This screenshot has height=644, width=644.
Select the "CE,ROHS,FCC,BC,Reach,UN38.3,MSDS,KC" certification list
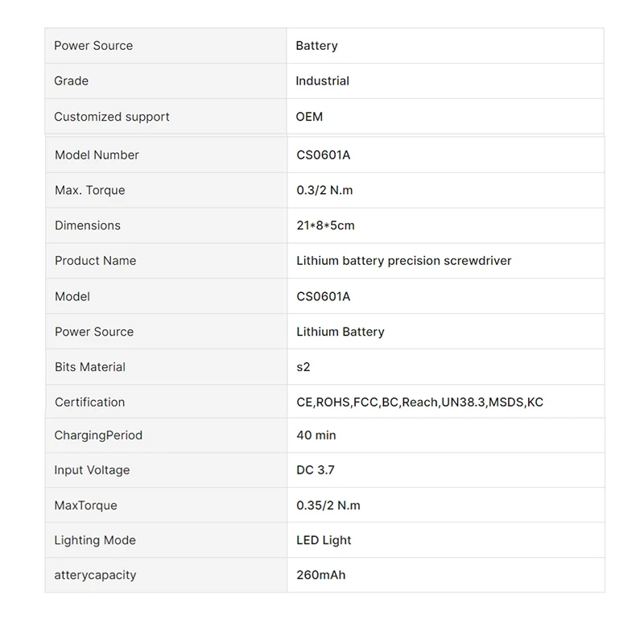point(419,402)
